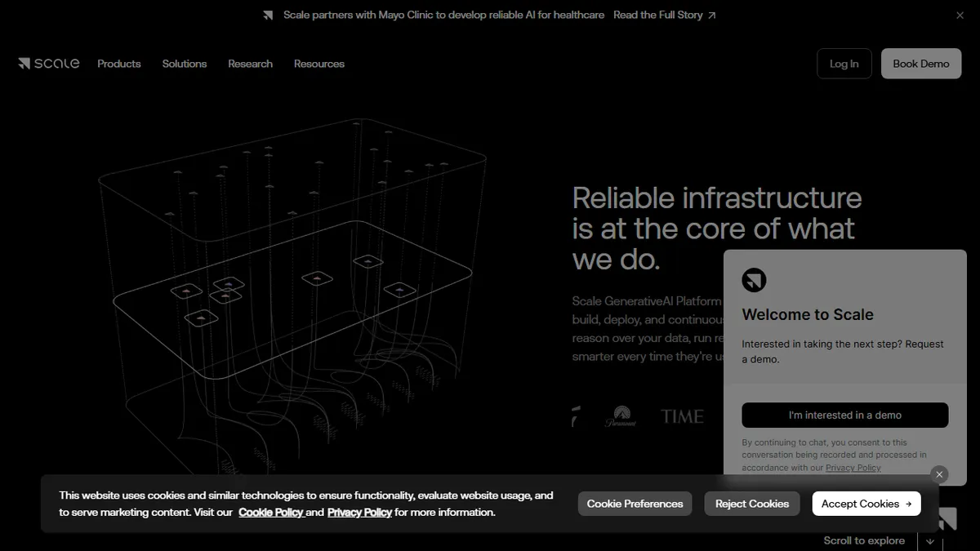Open the Solutions menu
Screen dimensions: 980x551
click(185, 64)
